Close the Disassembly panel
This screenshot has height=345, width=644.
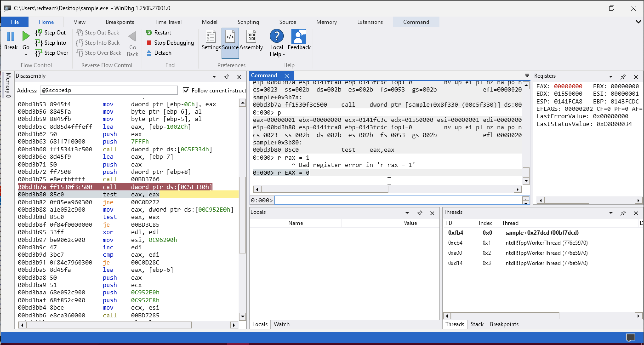[239, 77]
